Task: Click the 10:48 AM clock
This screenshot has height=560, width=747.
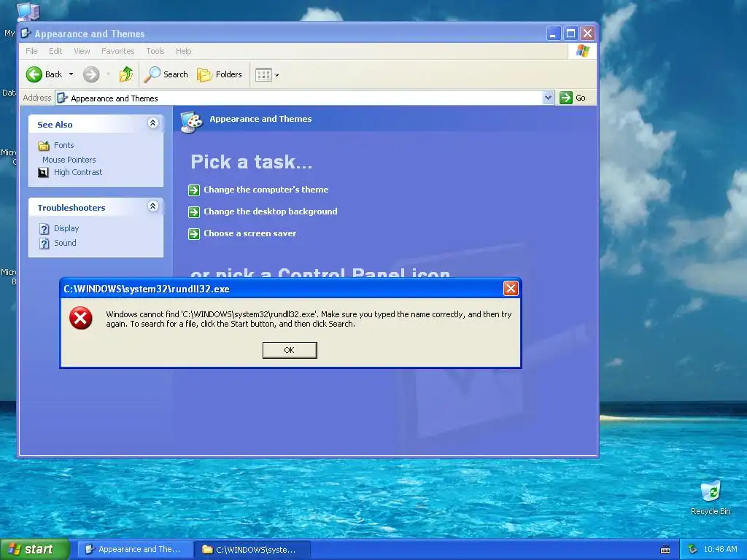Action: pos(720,550)
